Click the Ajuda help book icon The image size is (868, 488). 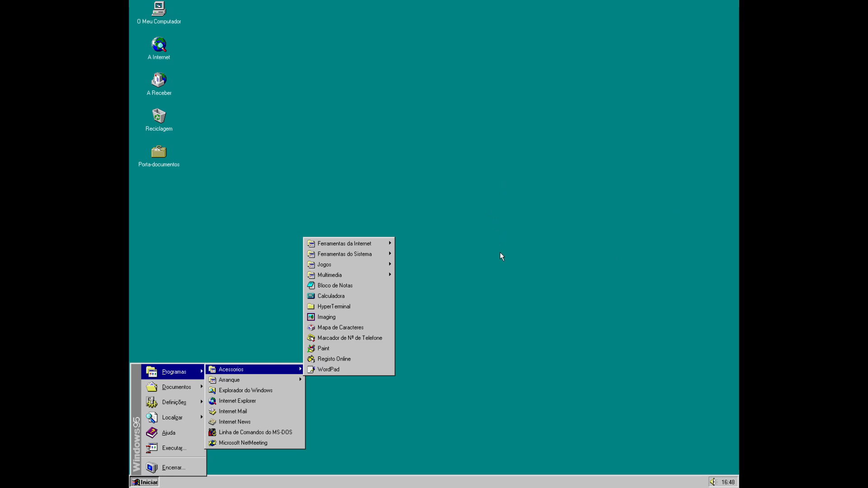click(152, 433)
